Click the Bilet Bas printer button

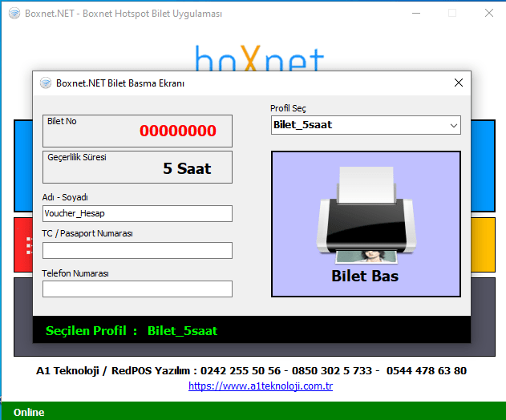366,224
